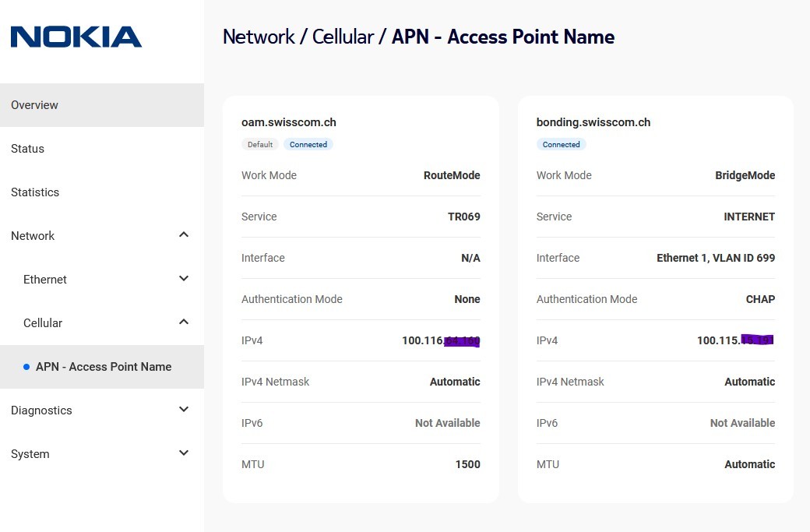The height and width of the screenshot is (532, 810).
Task: Open the Overview page
Action: (x=35, y=105)
